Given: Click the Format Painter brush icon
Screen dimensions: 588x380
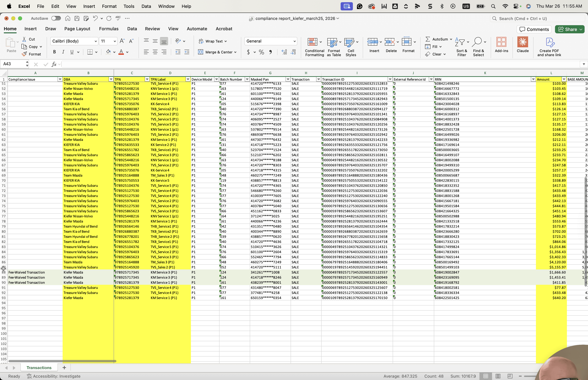Looking at the screenshot, I should (24, 54).
